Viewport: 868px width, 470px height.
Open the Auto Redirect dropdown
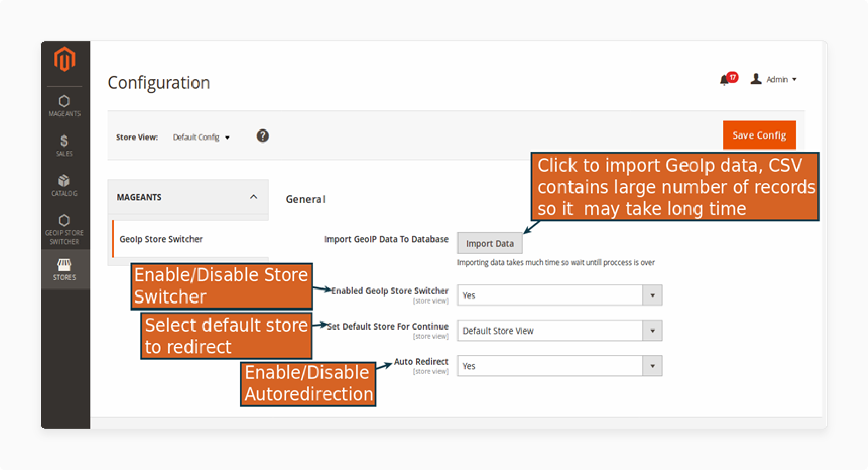coord(560,366)
